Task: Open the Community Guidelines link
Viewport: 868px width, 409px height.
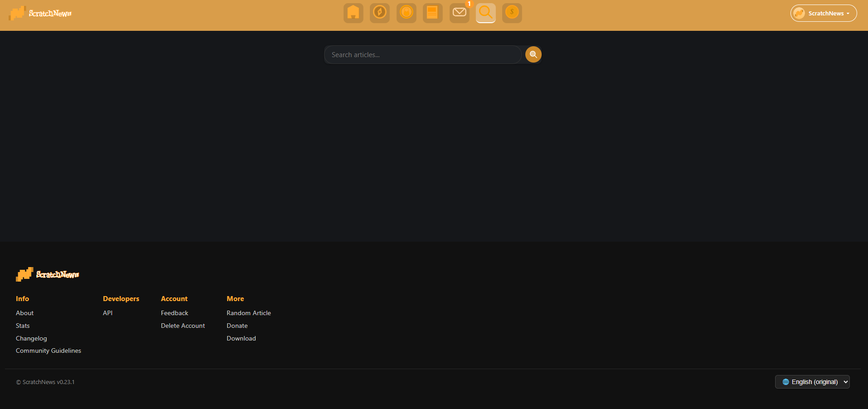Action: coord(48,351)
